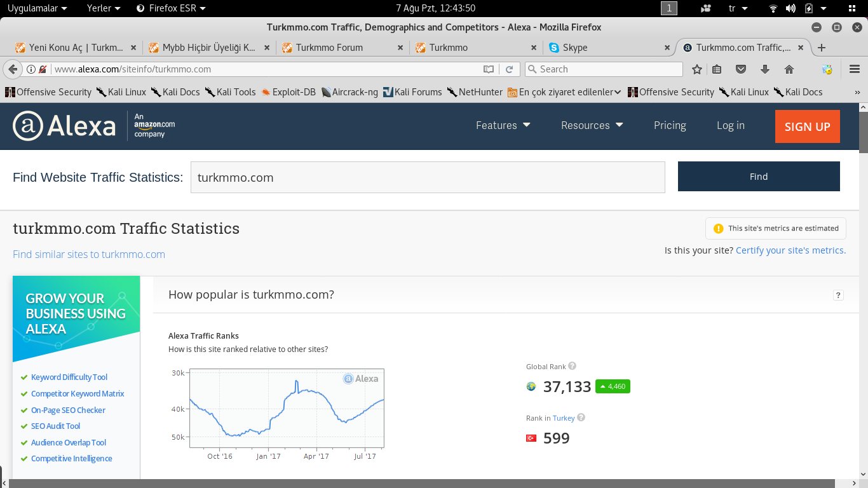Expand the Resources dropdown menu

592,125
